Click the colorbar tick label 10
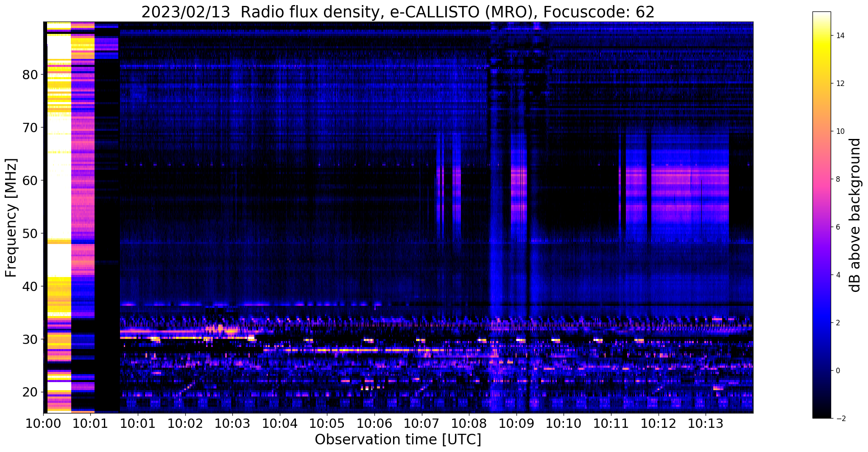 (840, 131)
